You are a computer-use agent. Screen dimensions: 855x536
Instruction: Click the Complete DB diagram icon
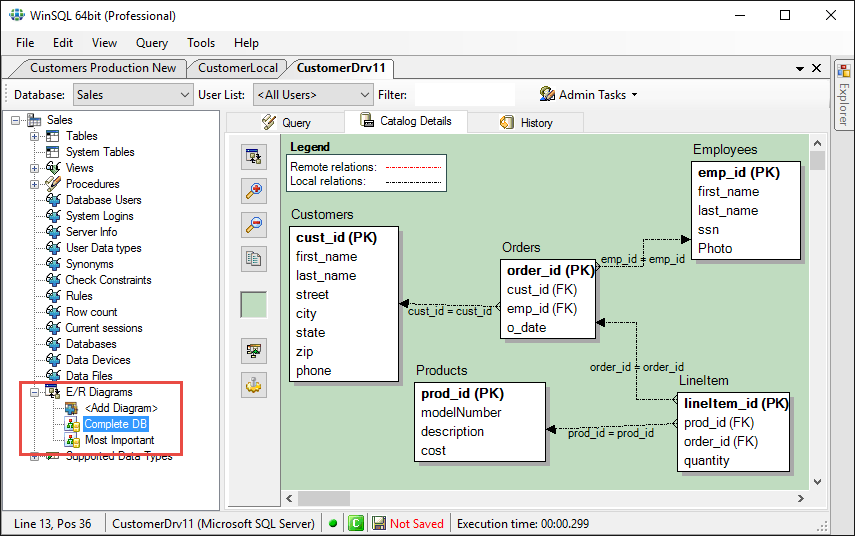(x=72, y=424)
